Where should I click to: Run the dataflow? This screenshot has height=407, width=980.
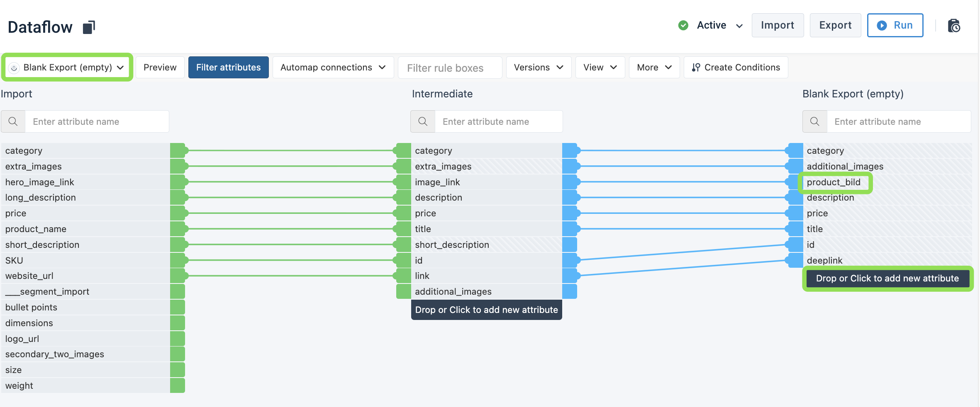point(895,25)
